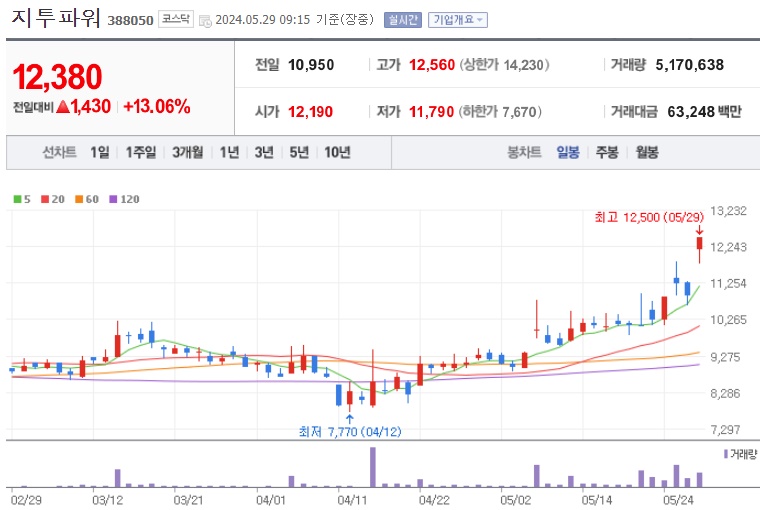Screen dimensions: 760x510
Task: Click the green 5-day moving average swatch
Action: click(x=17, y=199)
